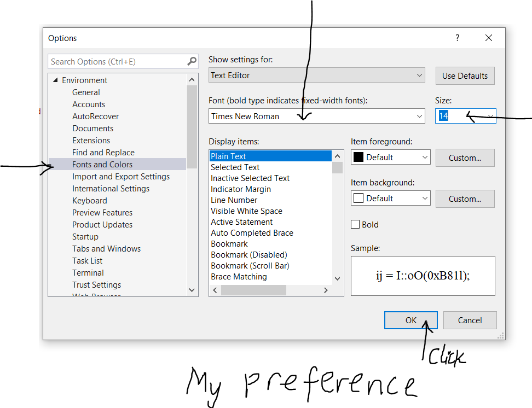This screenshot has height=408, width=532.
Task: Open the Size dropdown
Action: (x=490, y=116)
